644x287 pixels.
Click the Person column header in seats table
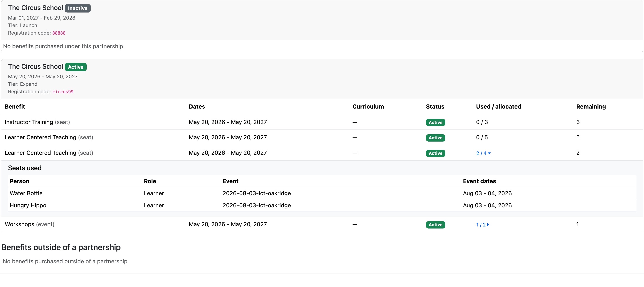(20, 181)
